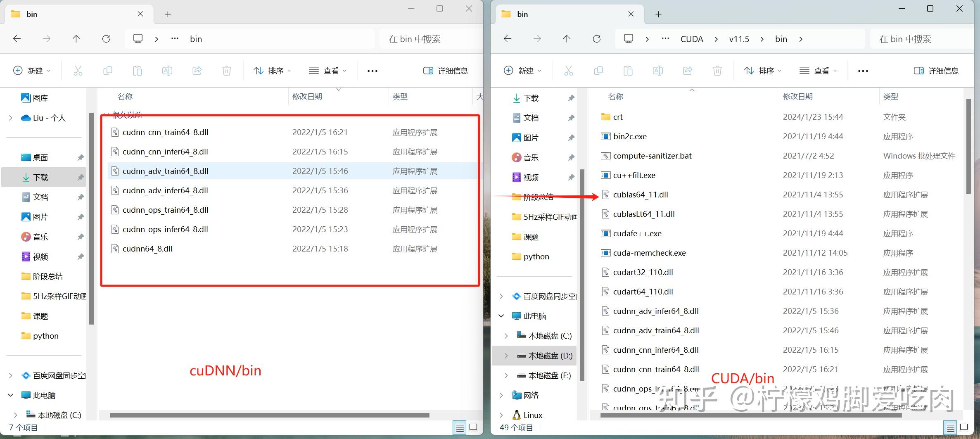Expand the 新建 new item dropdown
This screenshot has width=980, height=439.
(x=32, y=70)
